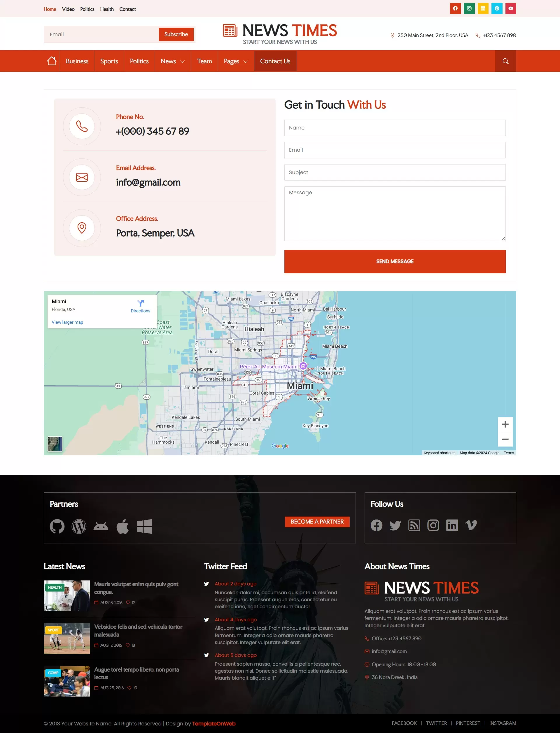Expand the Pages dropdown menu
560x733 pixels.
coord(235,61)
